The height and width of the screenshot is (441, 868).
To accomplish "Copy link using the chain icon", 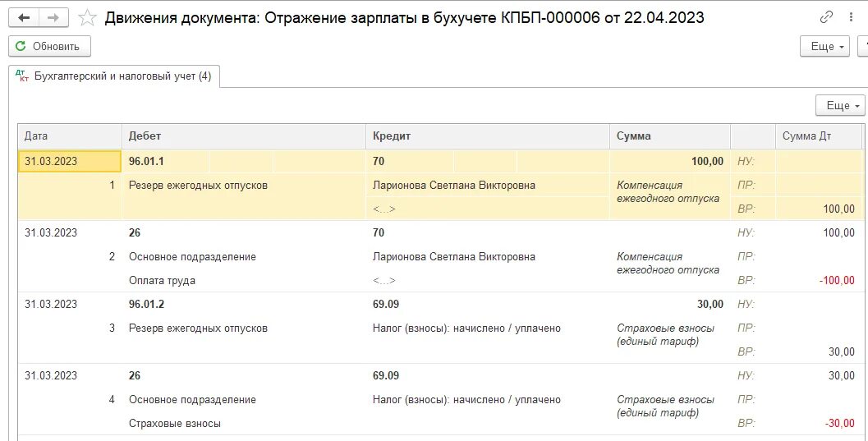I will click(x=826, y=17).
